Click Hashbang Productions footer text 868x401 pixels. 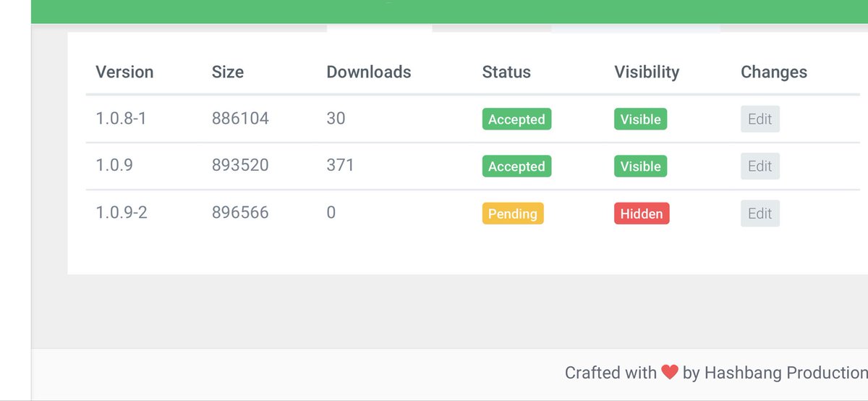point(786,373)
